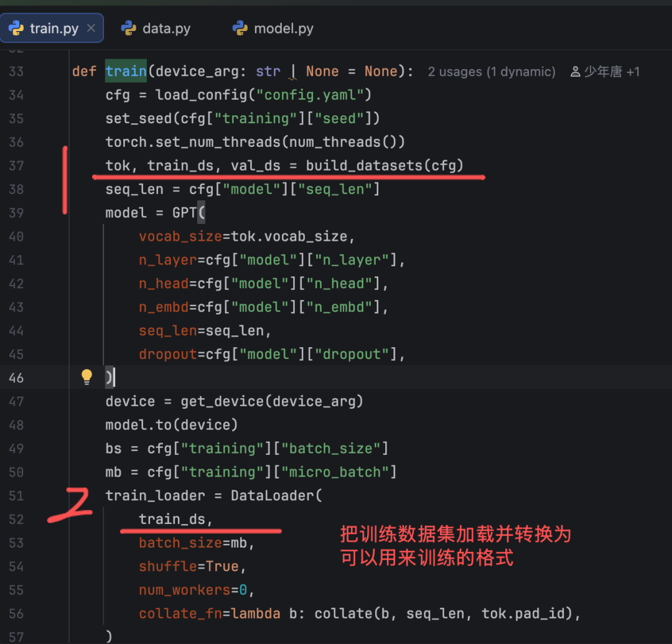
Task: Close the train.py tab
Action: [x=91, y=27]
